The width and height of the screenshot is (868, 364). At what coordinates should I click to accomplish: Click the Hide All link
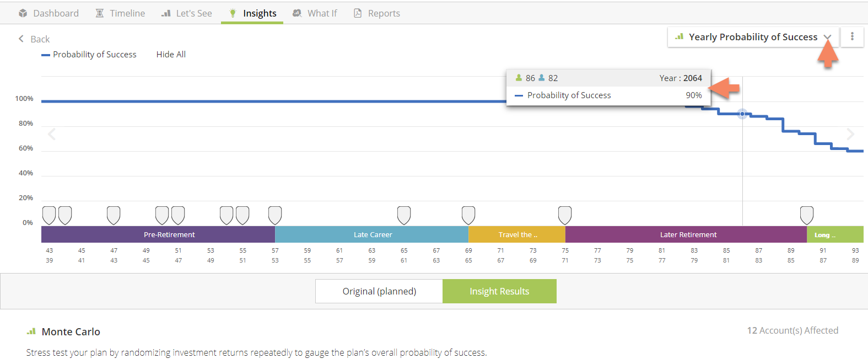[x=171, y=55]
